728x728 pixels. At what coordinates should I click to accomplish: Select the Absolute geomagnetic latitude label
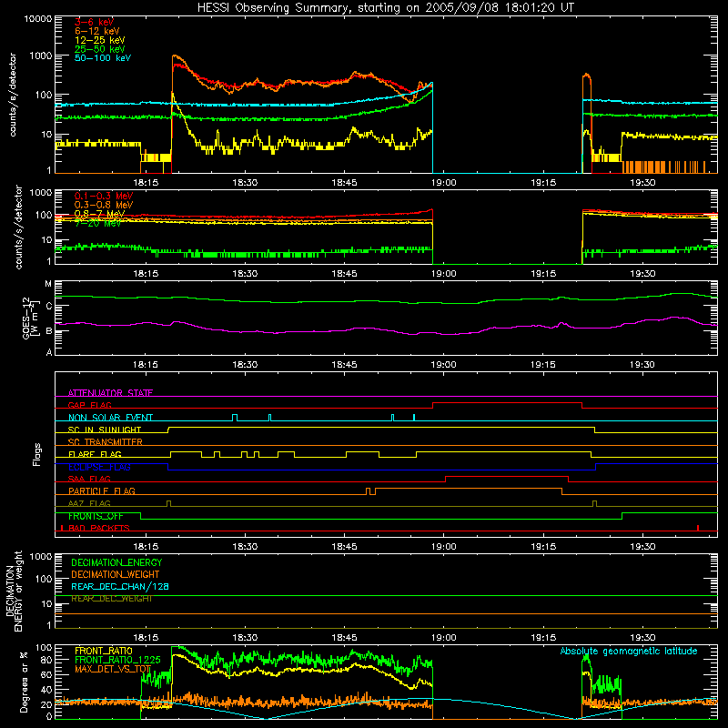pos(629,651)
